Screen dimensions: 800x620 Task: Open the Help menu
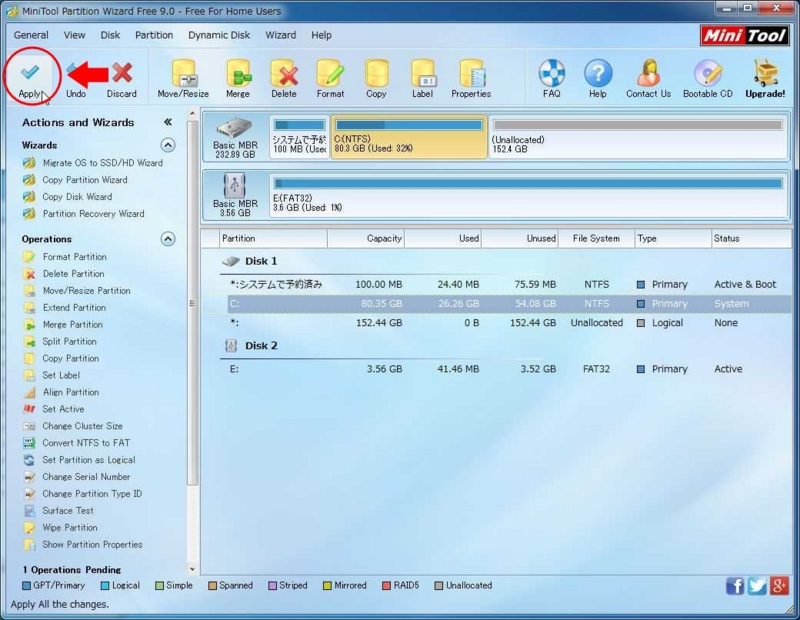click(321, 35)
